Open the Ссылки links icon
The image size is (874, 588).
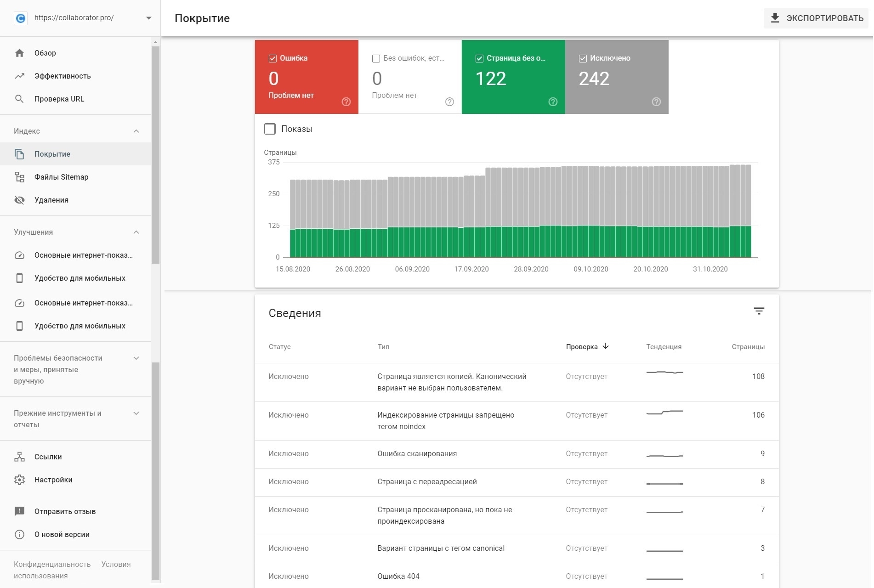click(20, 457)
